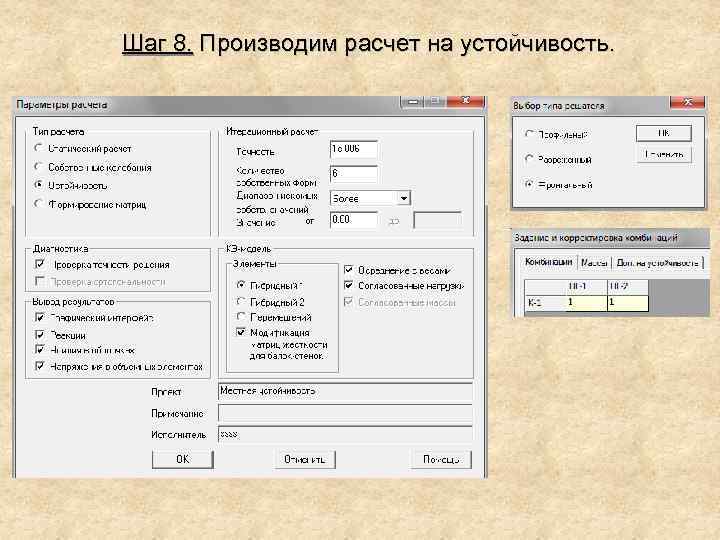This screenshot has width=720, height=540.
Task: Click Отменить in solver type dialog
Action: [x=664, y=154]
